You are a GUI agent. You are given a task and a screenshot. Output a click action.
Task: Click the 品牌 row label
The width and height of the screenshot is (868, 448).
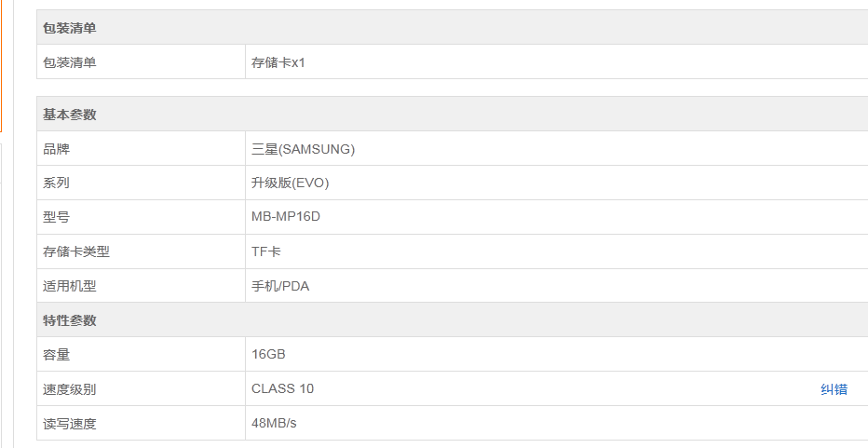[57, 149]
